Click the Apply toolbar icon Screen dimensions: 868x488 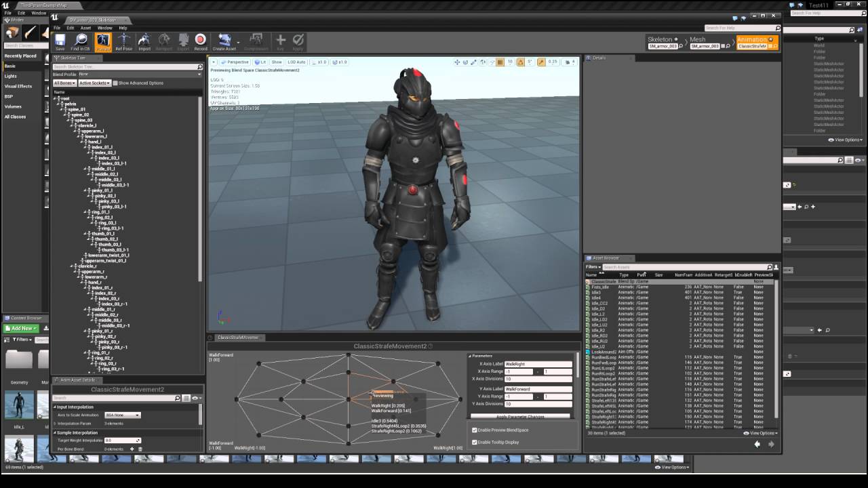(x=298, y=42)
